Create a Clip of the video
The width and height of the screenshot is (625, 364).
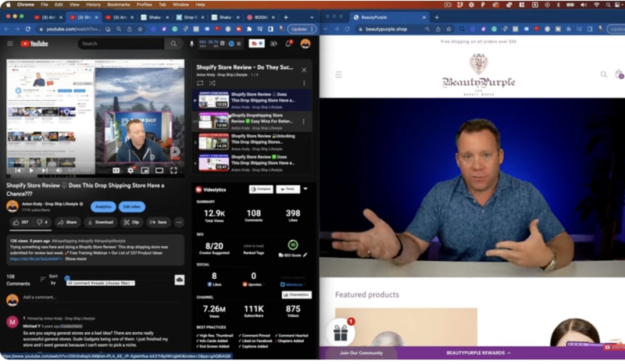pyautogui.click(x=131, y=222)
